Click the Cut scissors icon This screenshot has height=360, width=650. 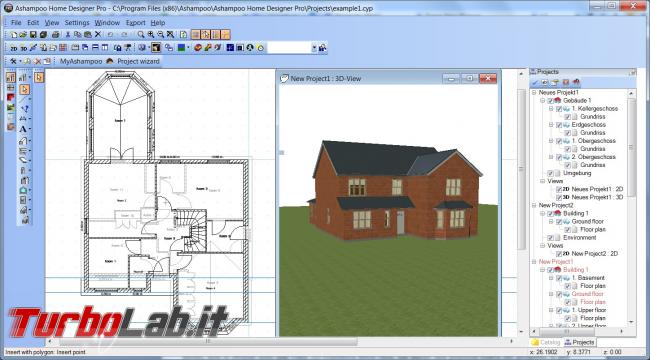pos(68,34)
